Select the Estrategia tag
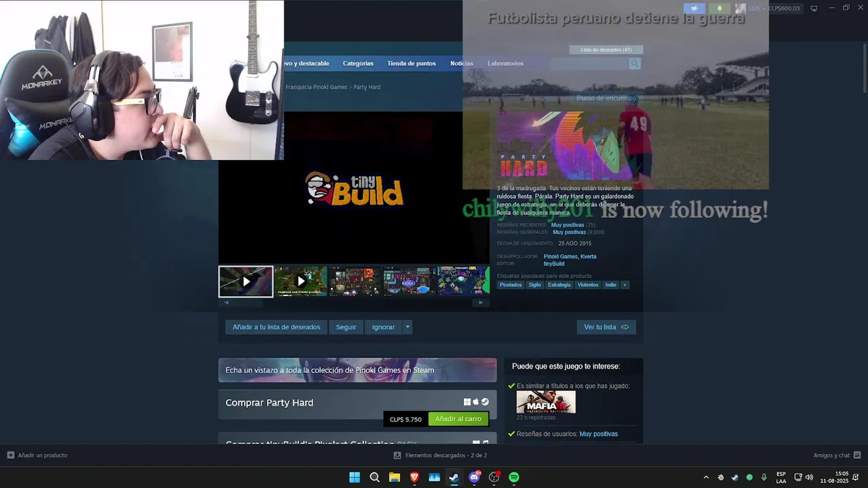 [559, 285]
